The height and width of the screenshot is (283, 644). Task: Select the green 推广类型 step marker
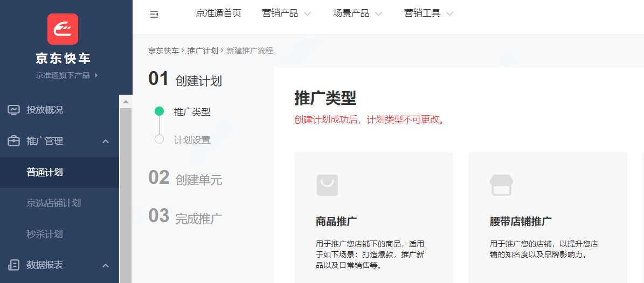pos(160,111)
